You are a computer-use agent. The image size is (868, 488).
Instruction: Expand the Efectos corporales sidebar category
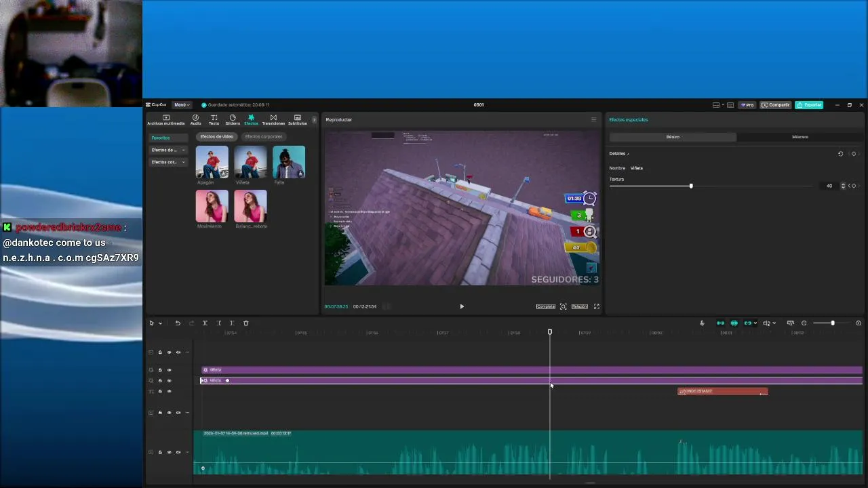click(168, 162)
